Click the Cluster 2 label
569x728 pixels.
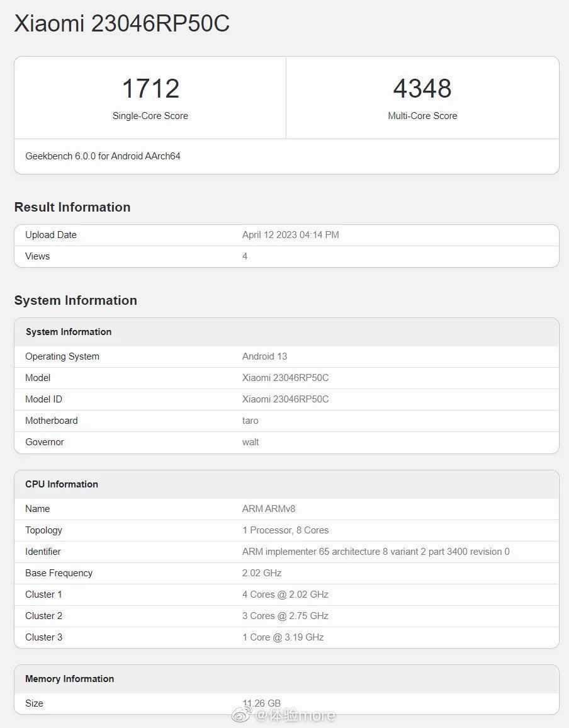[x=43, y=616]
